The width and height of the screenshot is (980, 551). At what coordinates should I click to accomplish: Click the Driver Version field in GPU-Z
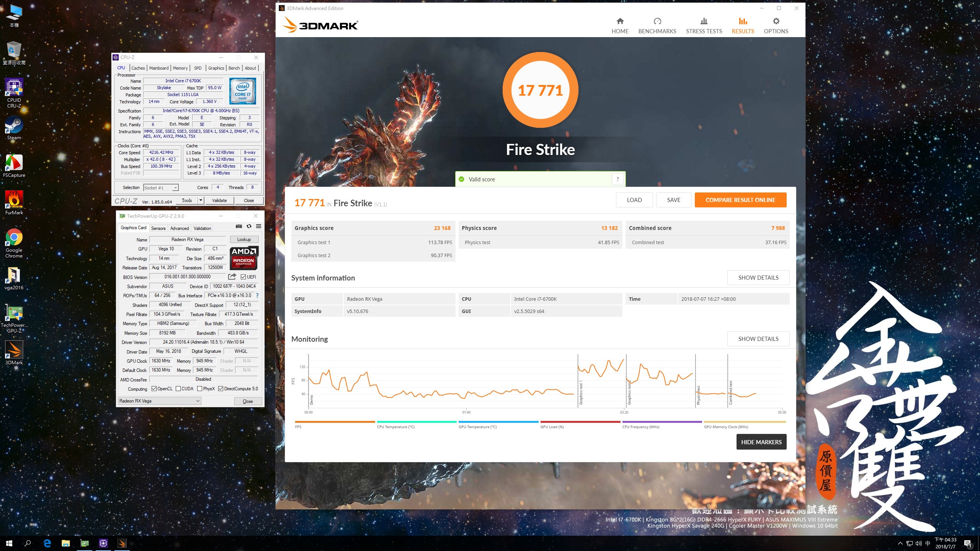(x=203, y=342)
